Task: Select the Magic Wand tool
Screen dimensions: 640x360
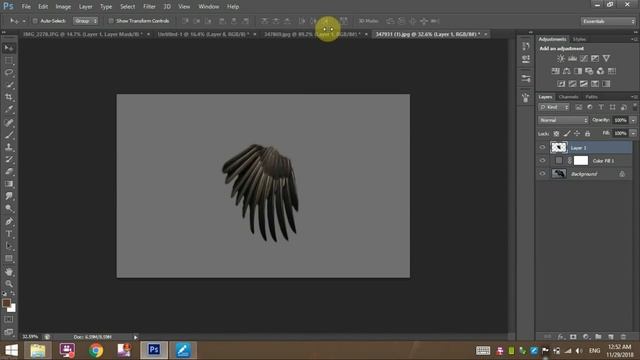Action: click(x=9, y=85)
